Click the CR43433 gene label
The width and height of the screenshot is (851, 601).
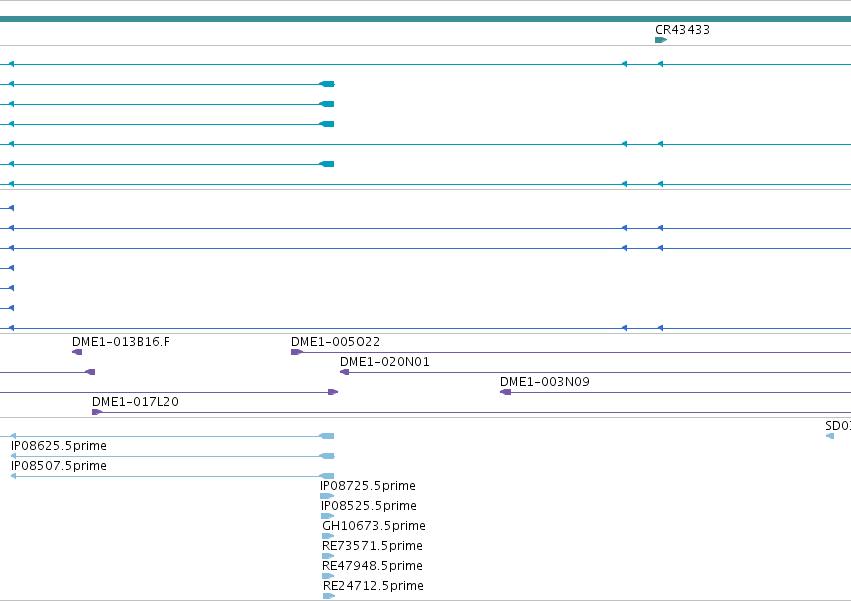(x=682, y=30)
